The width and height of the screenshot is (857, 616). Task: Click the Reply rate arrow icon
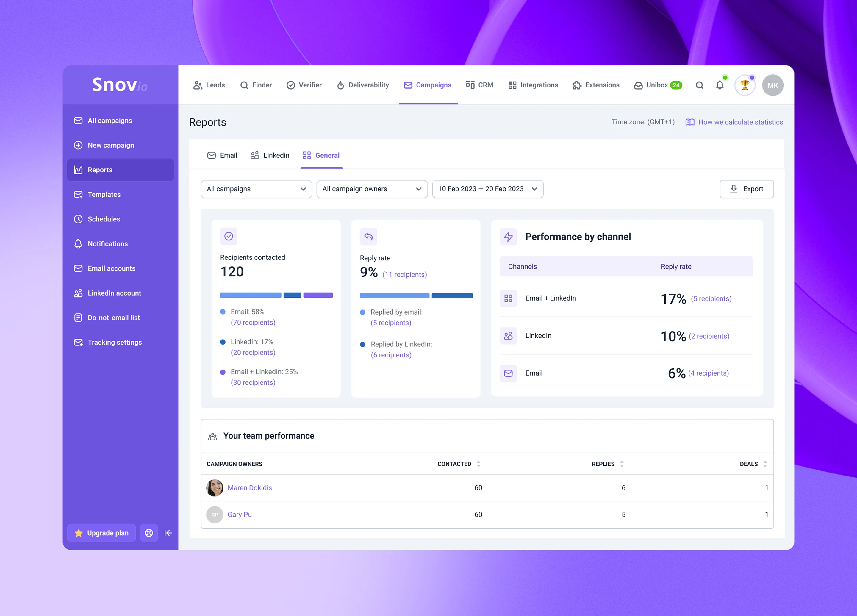click(x=368, y=237)
